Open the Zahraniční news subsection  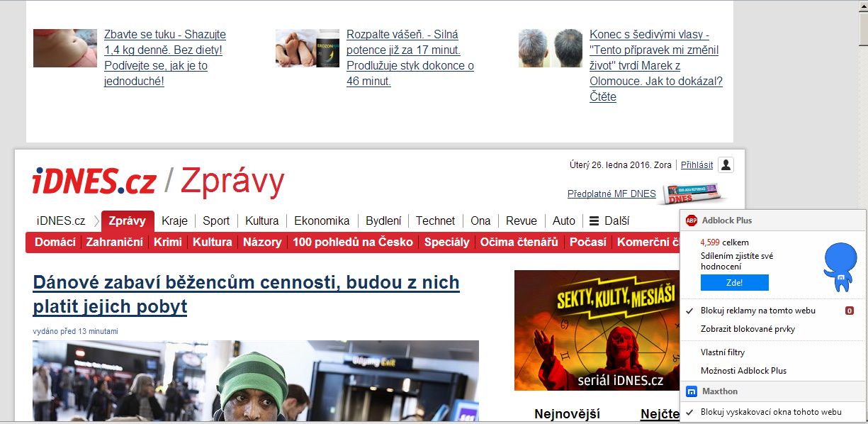click(x=114, y=242)
